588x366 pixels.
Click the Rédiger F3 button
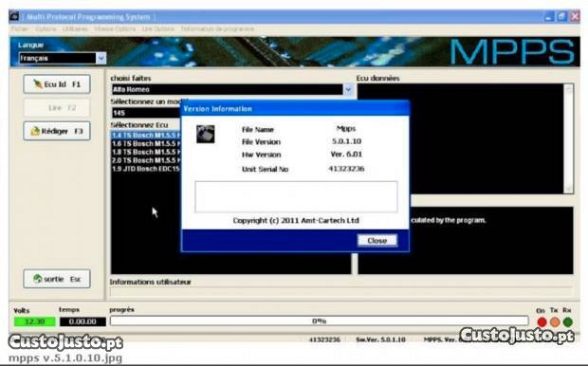[57, 131]
